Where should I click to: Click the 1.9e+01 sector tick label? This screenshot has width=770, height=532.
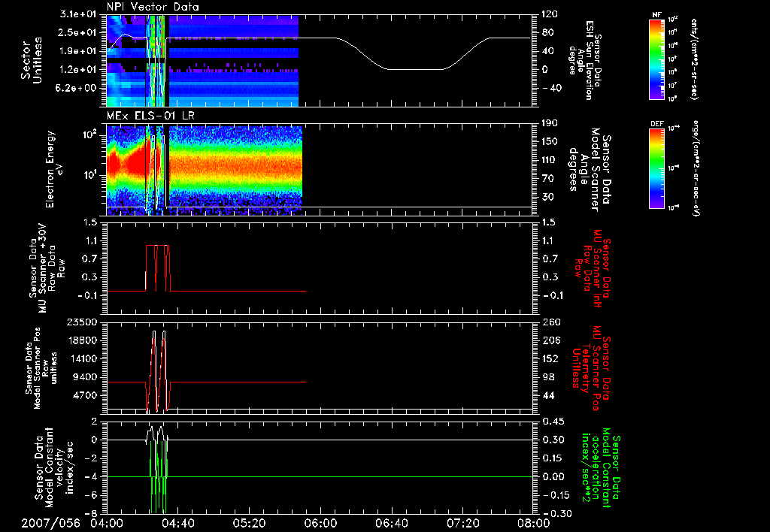pyautogui.click(x=78, y=51)
